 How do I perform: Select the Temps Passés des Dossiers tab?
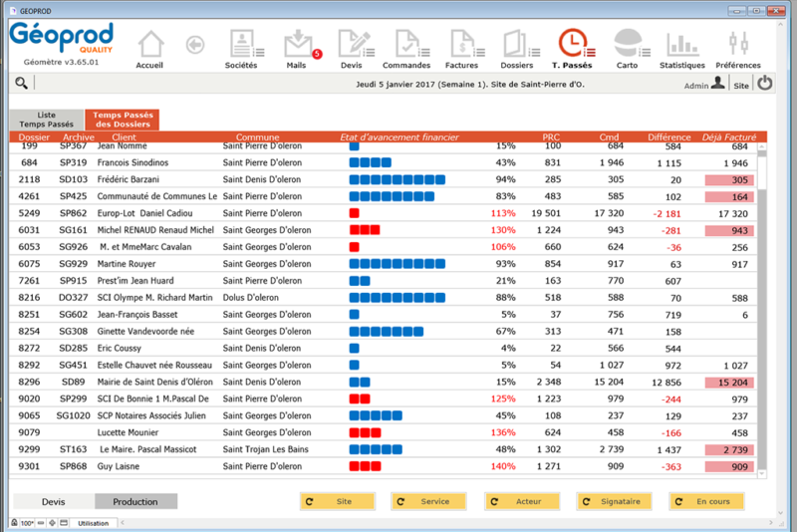tap(122, 119)
